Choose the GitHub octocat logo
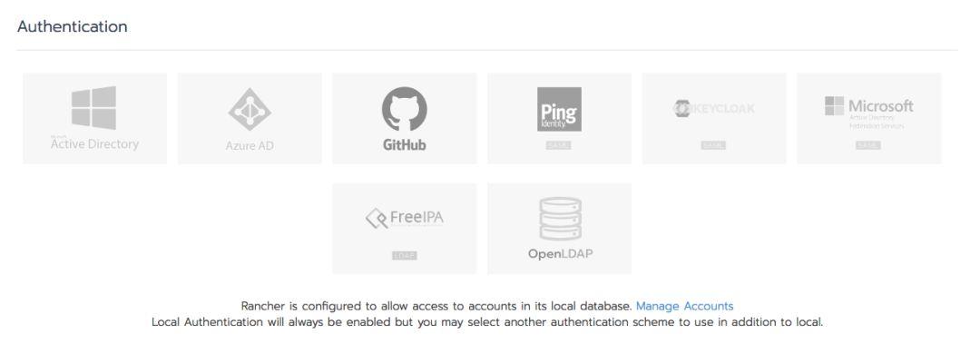 (405, 109)
